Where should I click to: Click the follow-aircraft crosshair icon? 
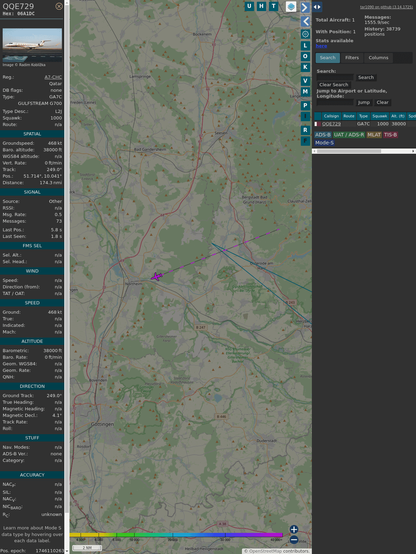(x=305, y=34)
